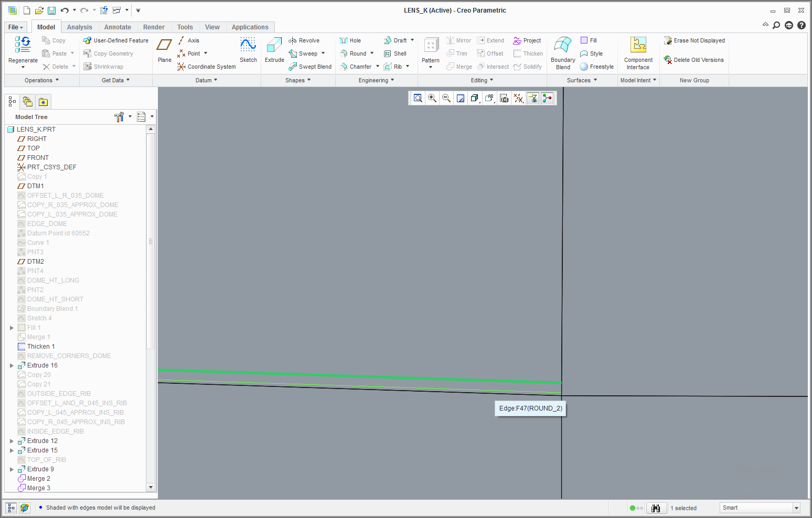This screenshot has height=518, width=812.
Task: Zoom out using the graphics toolbar
Action: tap(446, 98)
